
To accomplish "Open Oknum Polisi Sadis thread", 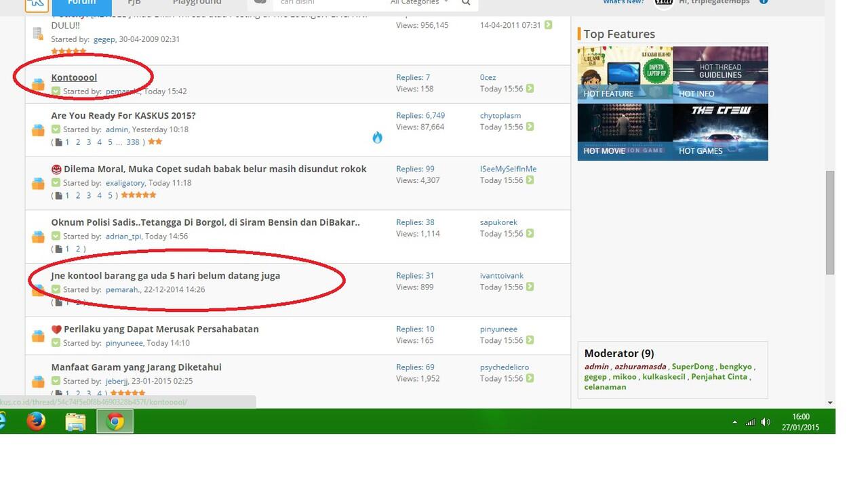I will pyautogui.click(x=205, y=222).
